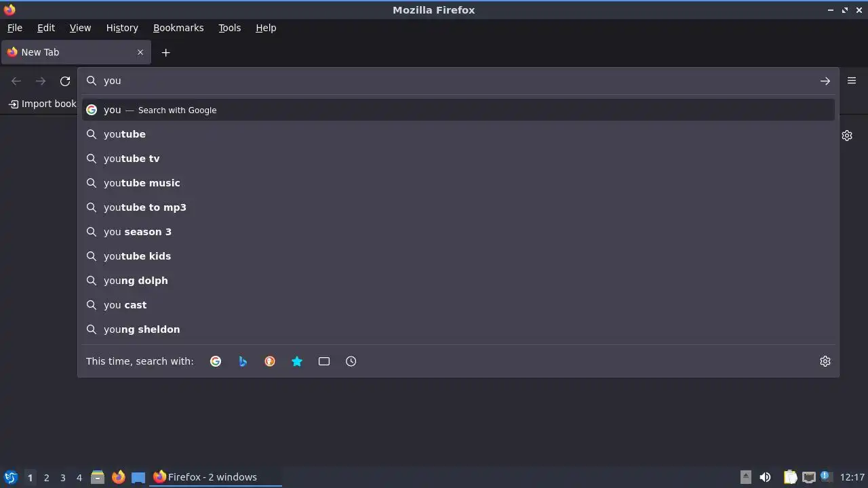
Task: Choose the 'youtube music' suggestion
Action: [458, 183]
